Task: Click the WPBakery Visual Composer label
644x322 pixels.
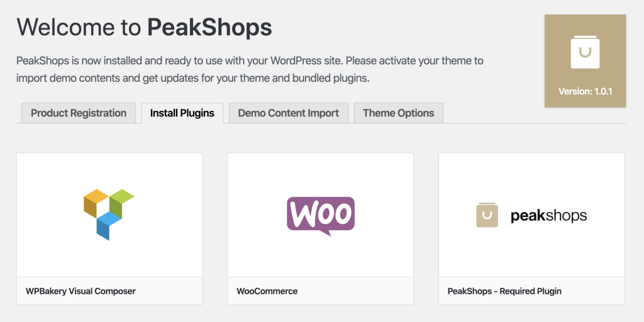Action: 80,291
